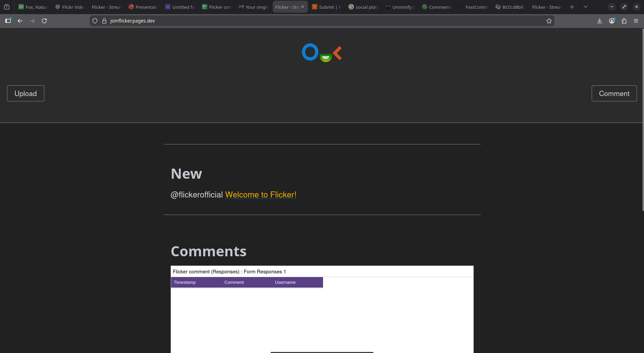Open the hamburger application menu
644x353 pixels.
click(x=636, y=21)
